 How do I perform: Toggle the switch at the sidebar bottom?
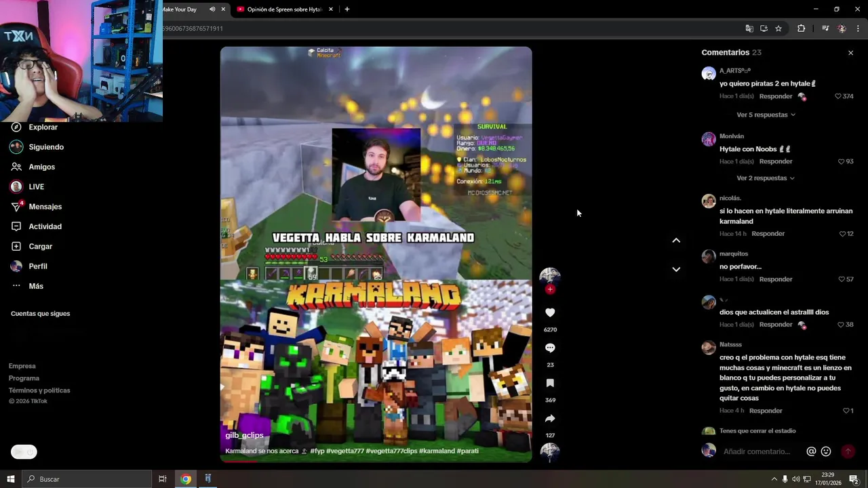click(24, 452)
